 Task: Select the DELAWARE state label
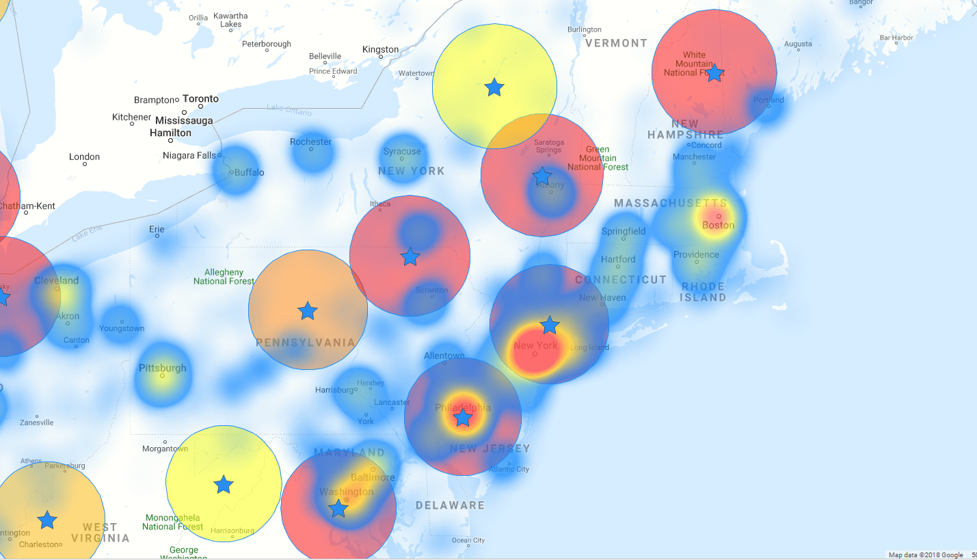450,505
